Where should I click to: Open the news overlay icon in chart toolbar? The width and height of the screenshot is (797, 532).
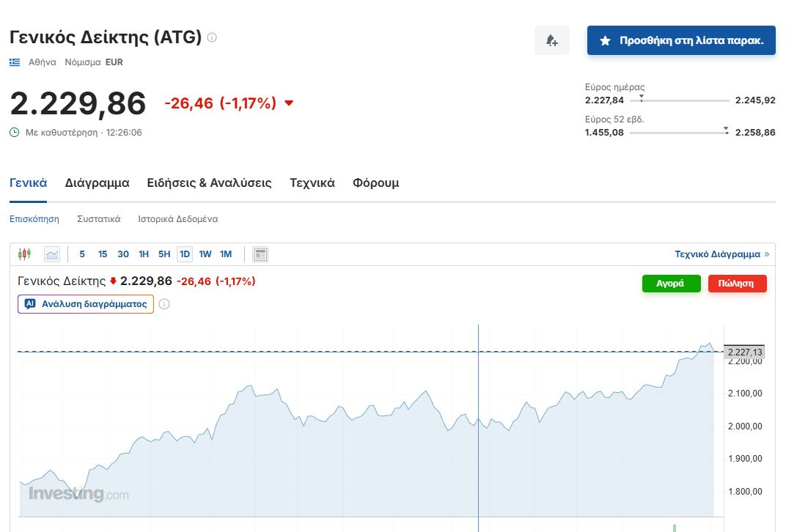coord(260,254)
